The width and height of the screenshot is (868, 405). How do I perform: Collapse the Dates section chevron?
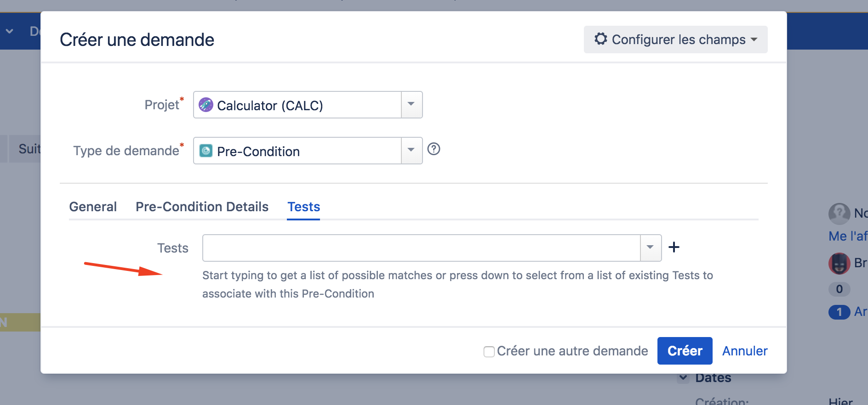click(683, 377)
